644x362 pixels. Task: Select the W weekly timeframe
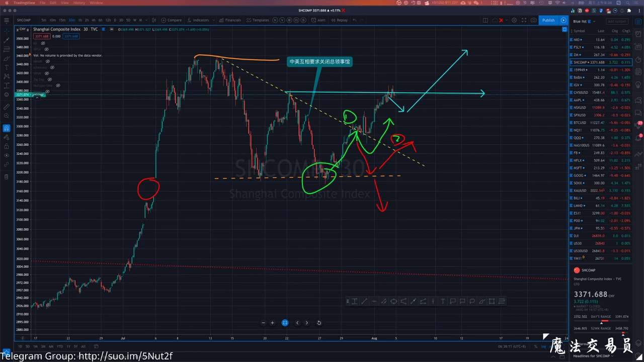134,20
